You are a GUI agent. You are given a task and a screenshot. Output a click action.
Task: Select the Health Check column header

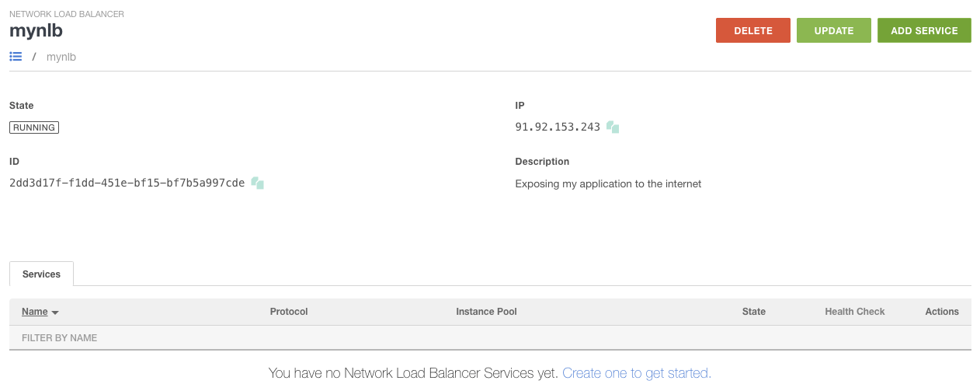click(855, 312)
